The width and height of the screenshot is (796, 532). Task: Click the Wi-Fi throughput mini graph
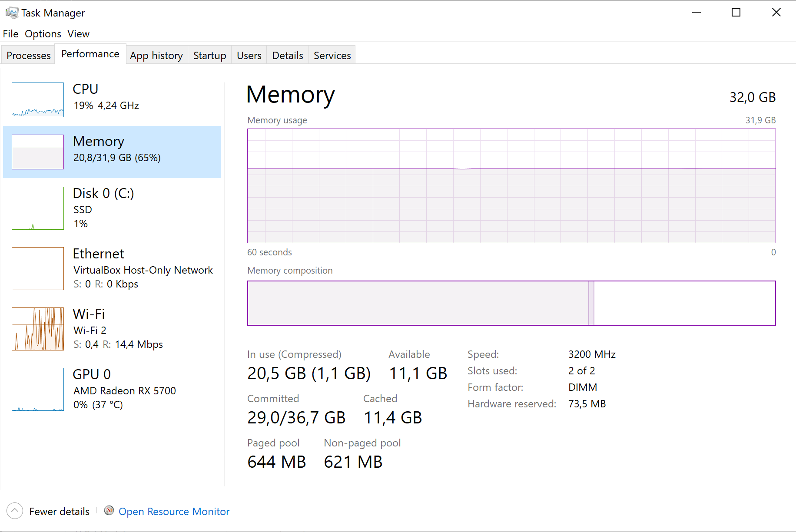coord(38,329)
